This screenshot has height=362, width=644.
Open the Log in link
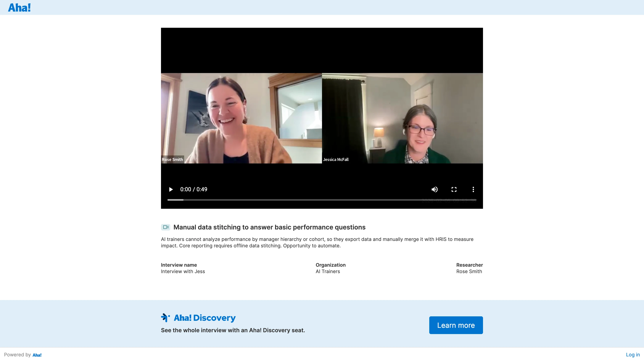coord(633,355)
